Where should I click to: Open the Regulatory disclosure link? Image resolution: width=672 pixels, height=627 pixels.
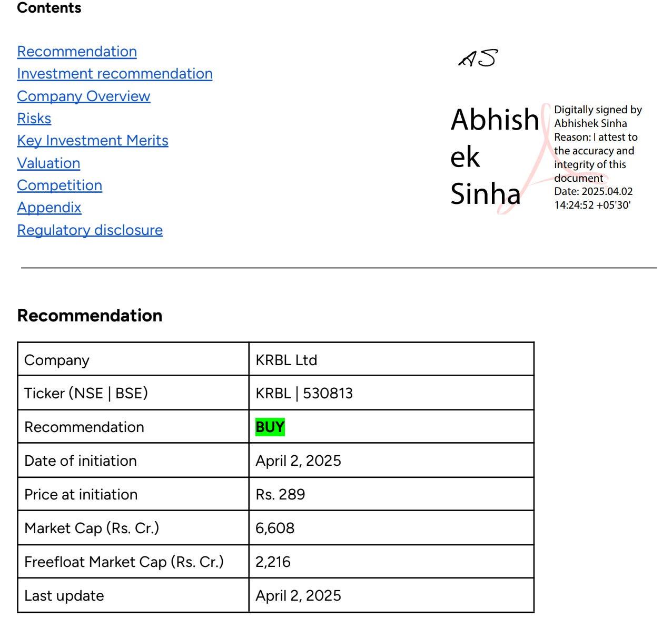pyautogui.click(x=90, y=230)
